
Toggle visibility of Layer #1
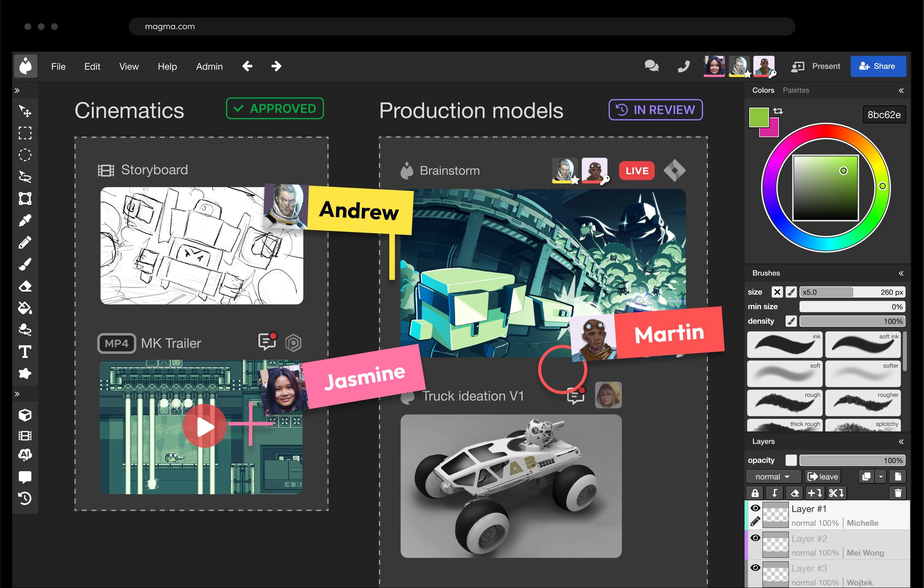(x=755, y=508)
